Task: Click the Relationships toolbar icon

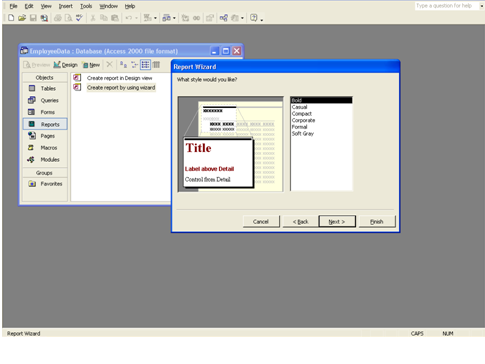Action: point(224,18)
